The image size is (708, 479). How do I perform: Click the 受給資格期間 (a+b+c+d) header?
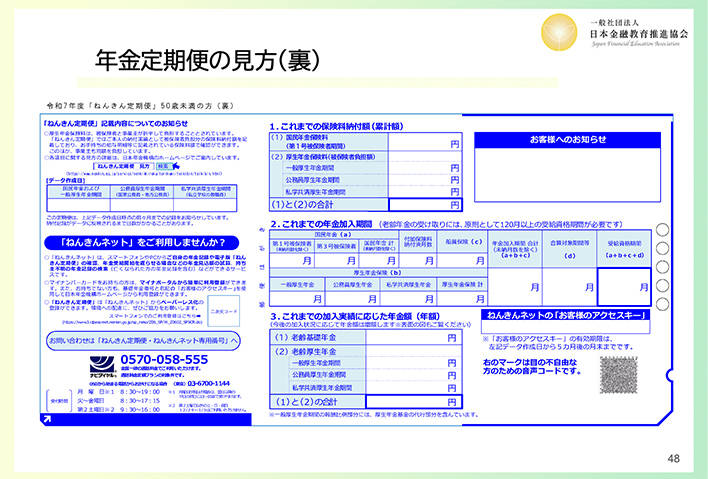(624, 249)
